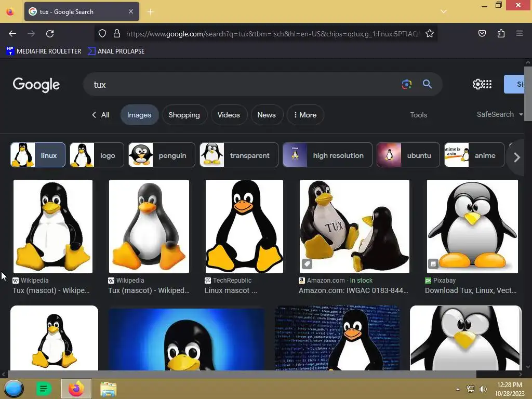Expand the More search options

[x=305, y=115]
